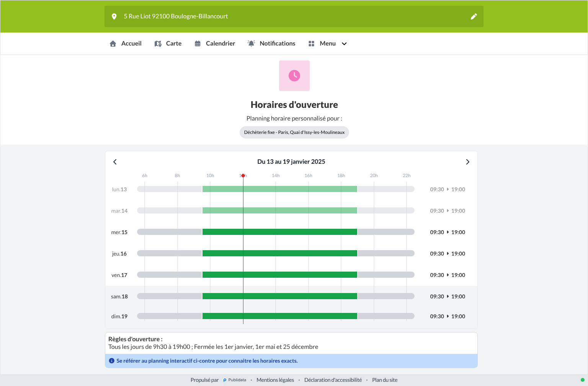Screen dimensions: 588x386
Task: Click the Horaires d'ouverture heading
Action: tap(294, 105)
